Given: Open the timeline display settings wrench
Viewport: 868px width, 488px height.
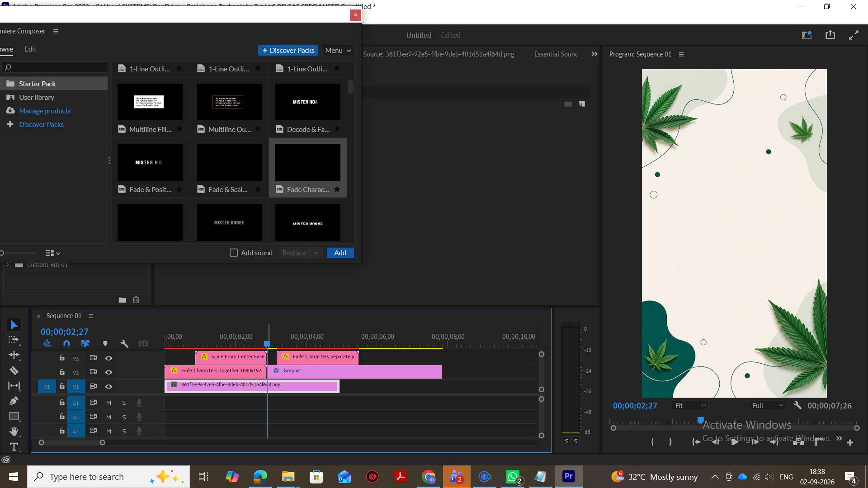Looking at the screenshot, I should click(124, 344).
